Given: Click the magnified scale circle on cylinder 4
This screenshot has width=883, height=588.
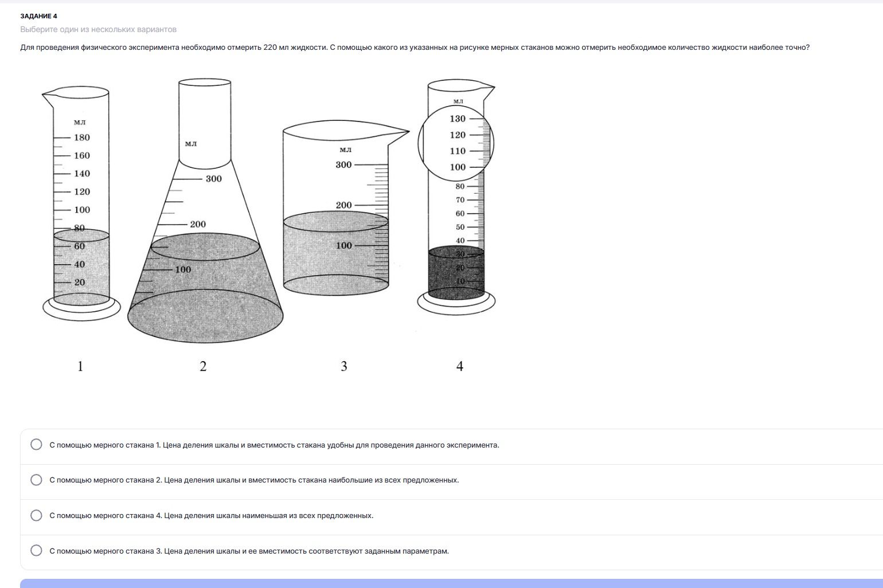Looking at the screenshot, I should [456, 143].
